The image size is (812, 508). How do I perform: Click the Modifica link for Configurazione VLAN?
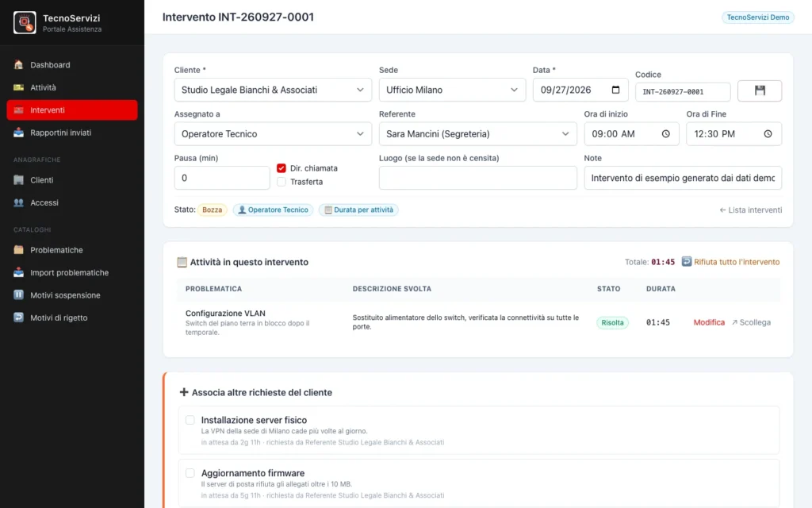coord(709,322)
